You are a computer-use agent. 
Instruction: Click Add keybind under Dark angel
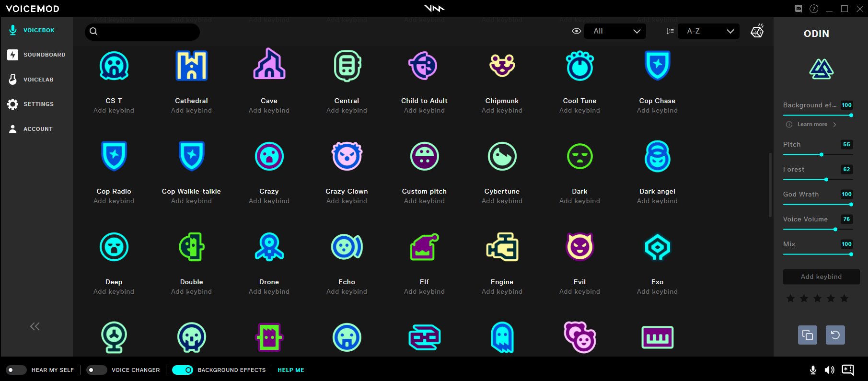657,201
